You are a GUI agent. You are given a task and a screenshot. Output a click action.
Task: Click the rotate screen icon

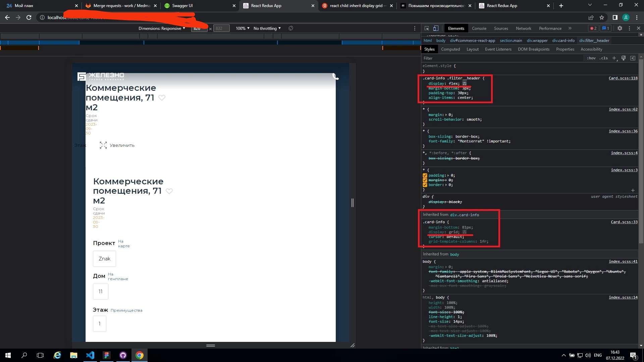point(291,28)
